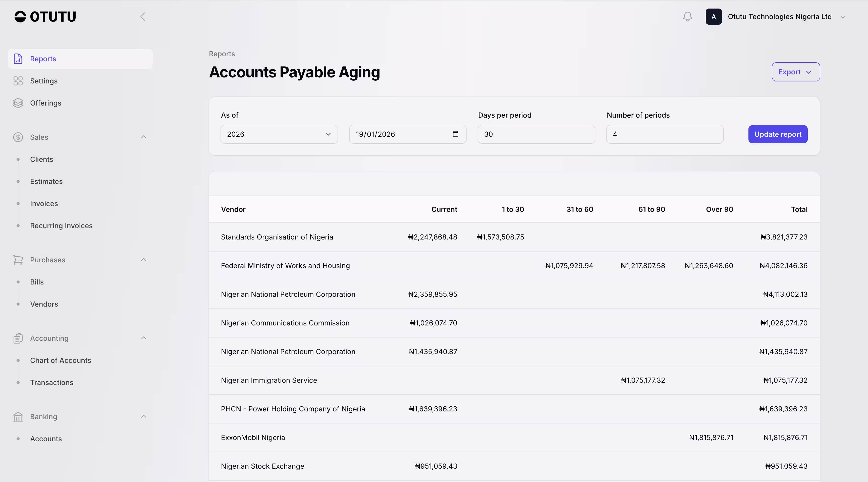Screen dimensions: 868x482
Task: Open the Export dropdown
Action: (796, 72)
